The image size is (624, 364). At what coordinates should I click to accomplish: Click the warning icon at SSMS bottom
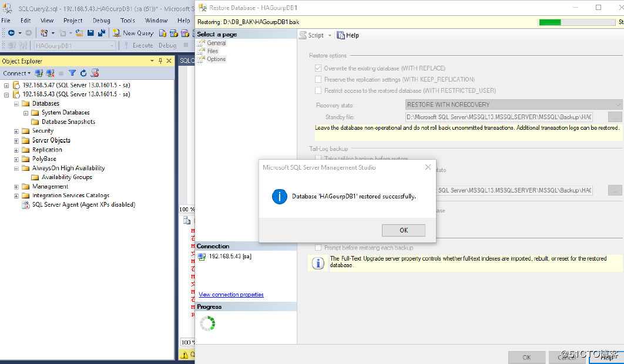coord(184,354)
